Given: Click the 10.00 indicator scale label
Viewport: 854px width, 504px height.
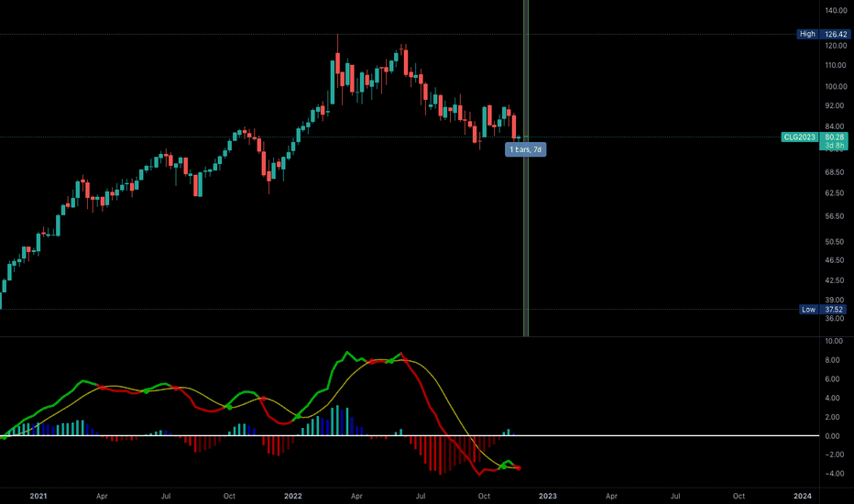Looking at the screenshot, I should tap(834, 341).
